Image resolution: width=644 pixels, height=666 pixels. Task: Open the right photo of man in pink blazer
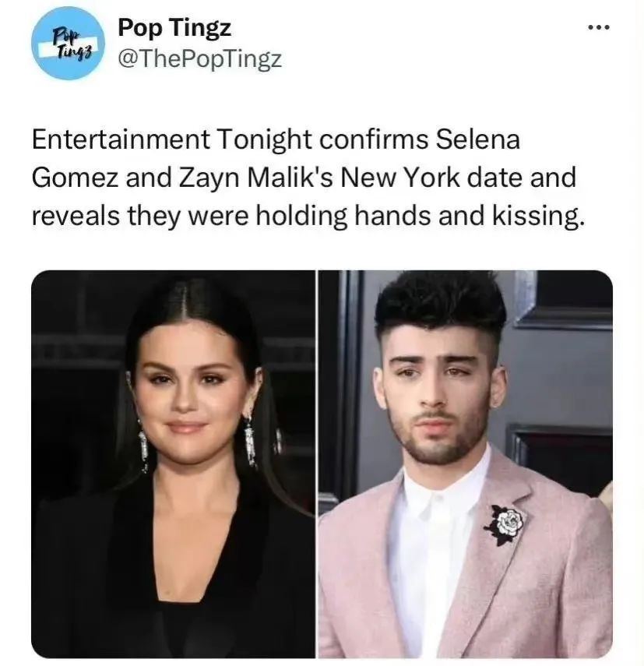click(465, 463)
